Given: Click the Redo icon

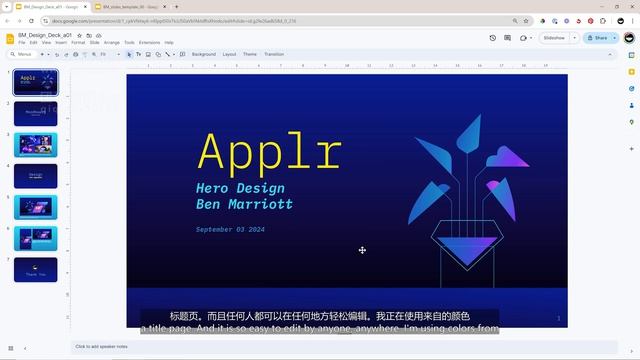Looking at the screenshot, I should (x=66, y=54).
